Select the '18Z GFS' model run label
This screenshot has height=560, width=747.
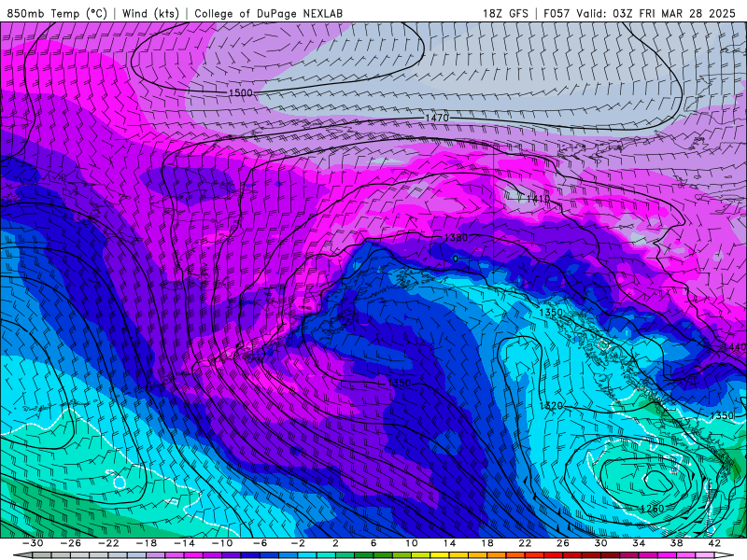[x=505, y=13]
